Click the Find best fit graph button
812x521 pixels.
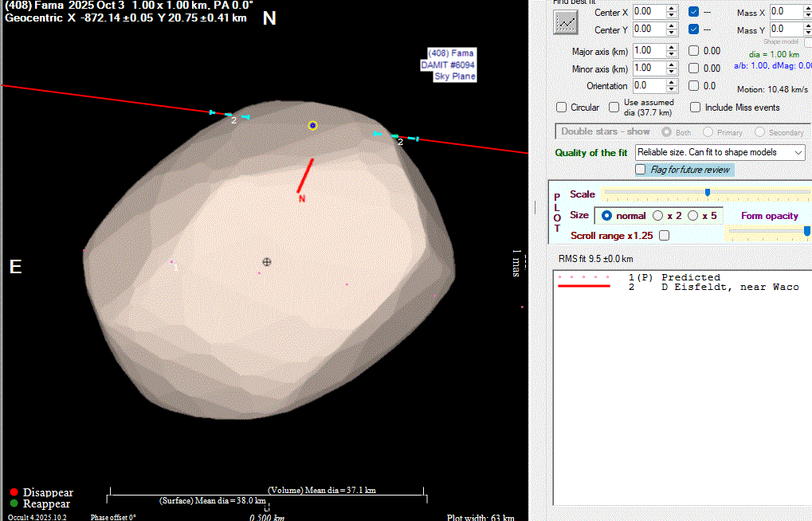pos(566,22)
